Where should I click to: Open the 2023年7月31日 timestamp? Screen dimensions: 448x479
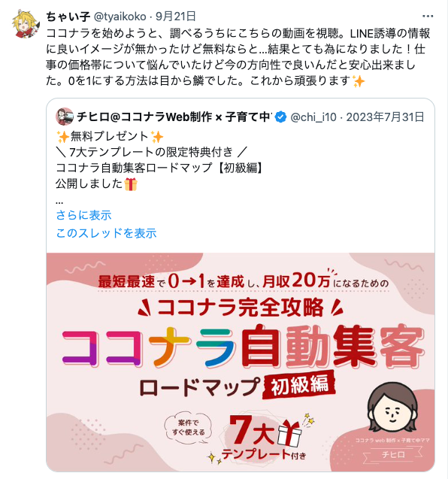pyautogui.click(x=385, y=117)
